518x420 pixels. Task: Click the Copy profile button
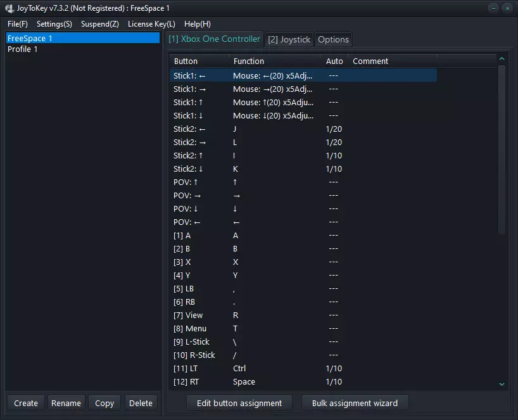104,403
